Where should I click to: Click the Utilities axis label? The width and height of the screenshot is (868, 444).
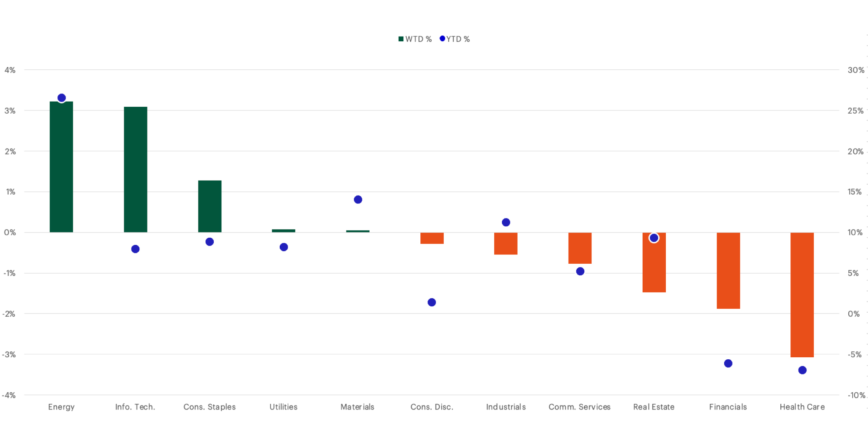pos(283,407)
